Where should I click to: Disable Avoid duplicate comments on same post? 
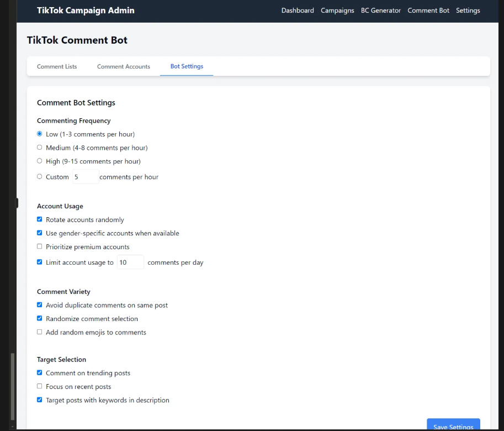click(40, 305)
